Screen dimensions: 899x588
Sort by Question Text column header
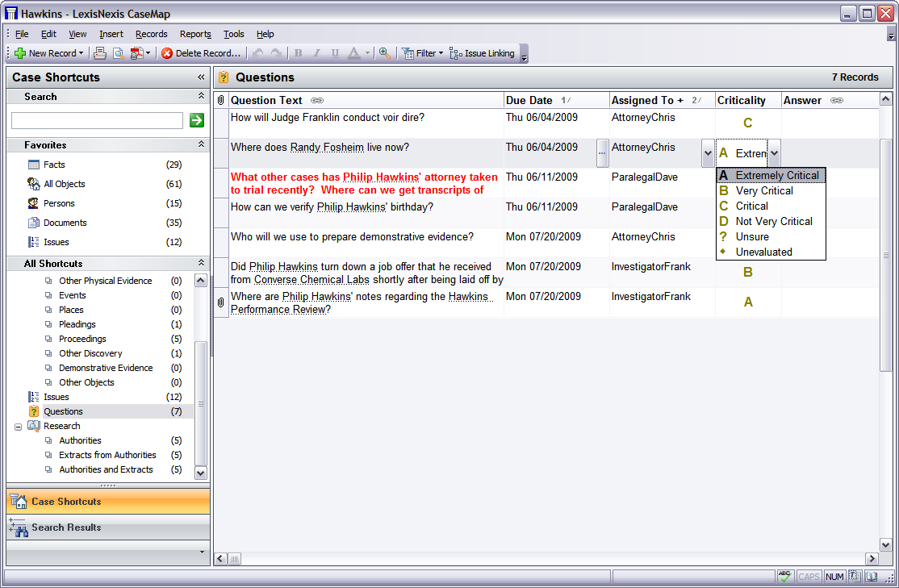point(266,100)
